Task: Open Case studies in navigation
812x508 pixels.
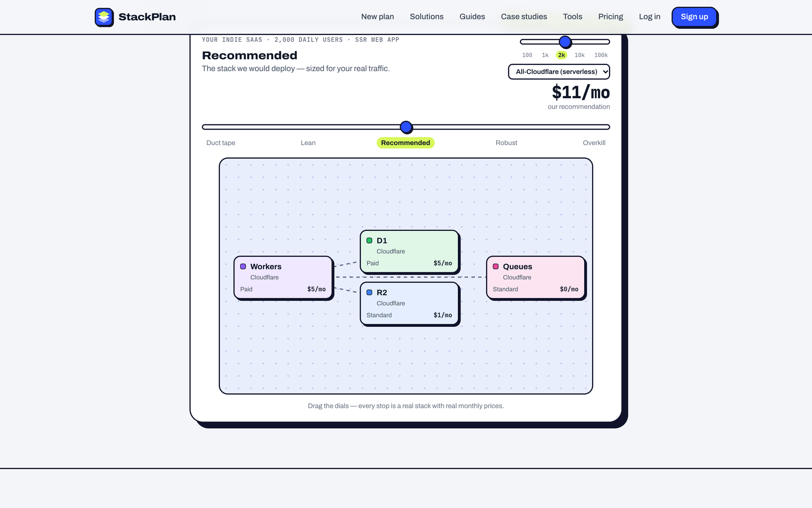Action: point(524,17)
